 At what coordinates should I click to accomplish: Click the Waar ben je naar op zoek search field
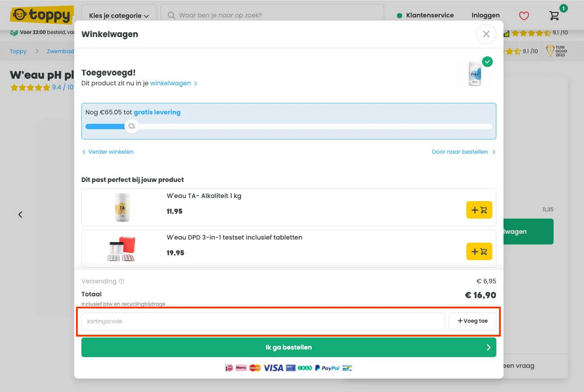pos(272,16)
